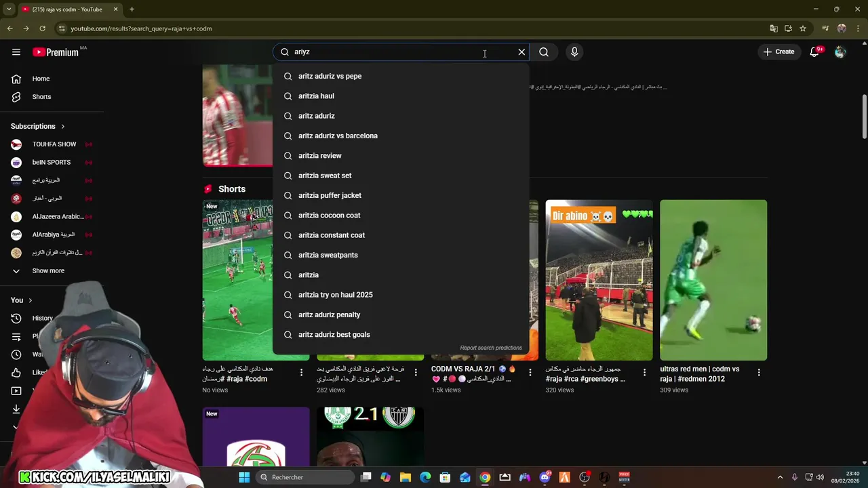Open the AlArabiya channel subscription
Image resolution: width=868 pixels, height=488 pixels.
pos(52,235)
